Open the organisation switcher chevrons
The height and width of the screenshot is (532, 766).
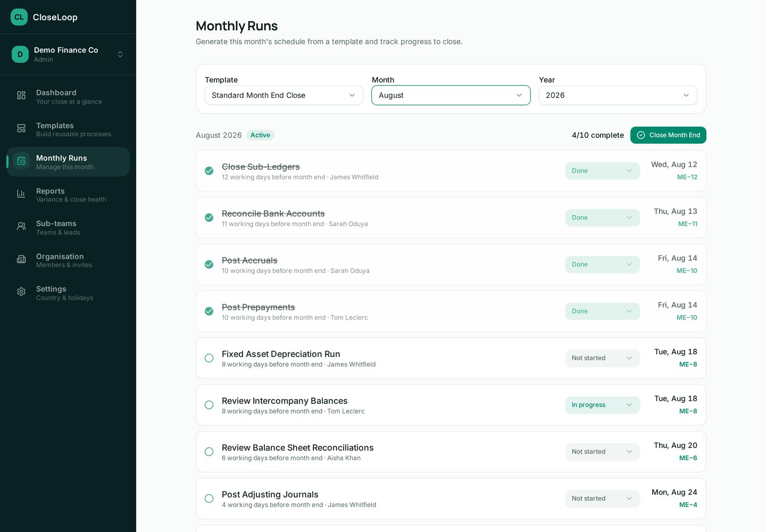click(x=120, y=54)
